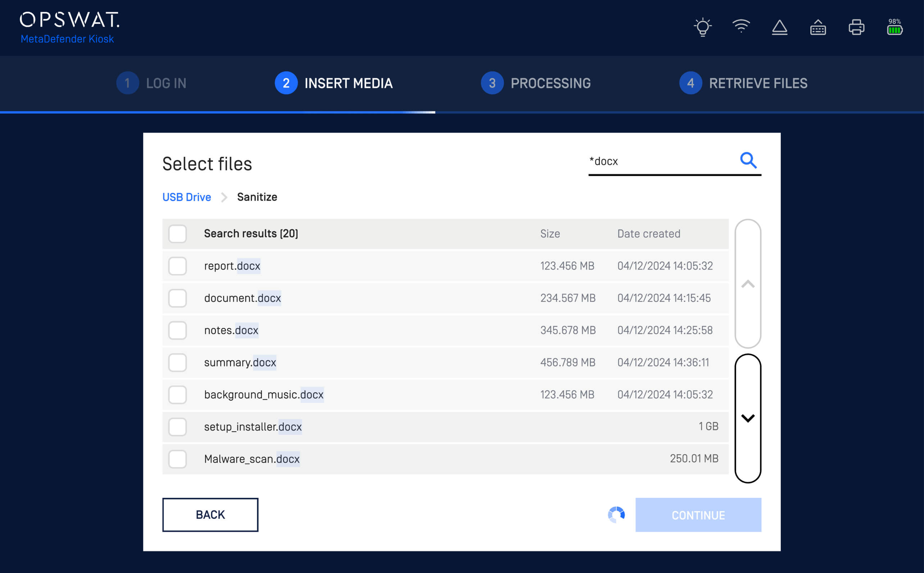Open the on-screen keyboard icon
The height and width of the screenshot is (573, 924).
click(818, 27)
